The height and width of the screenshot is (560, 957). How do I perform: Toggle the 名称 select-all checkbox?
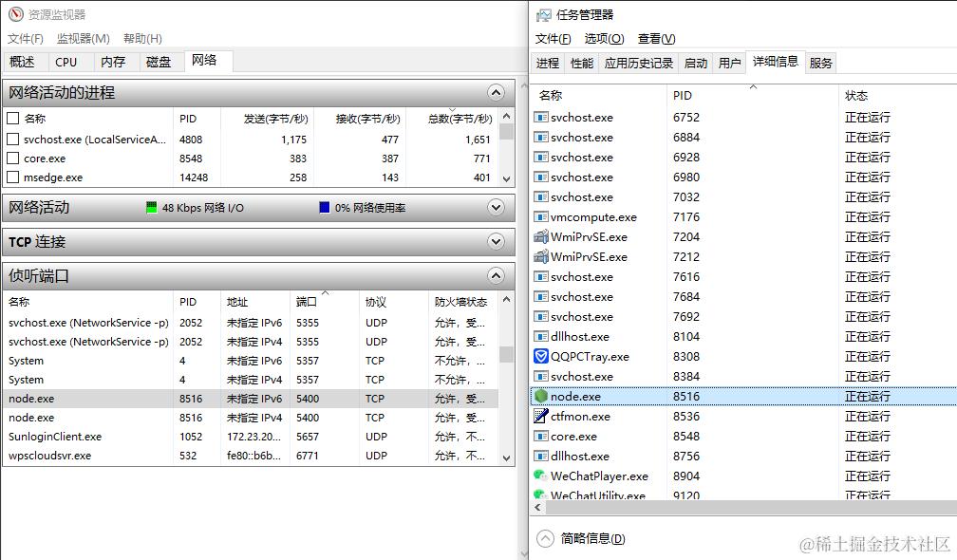[x=11, y=119]
